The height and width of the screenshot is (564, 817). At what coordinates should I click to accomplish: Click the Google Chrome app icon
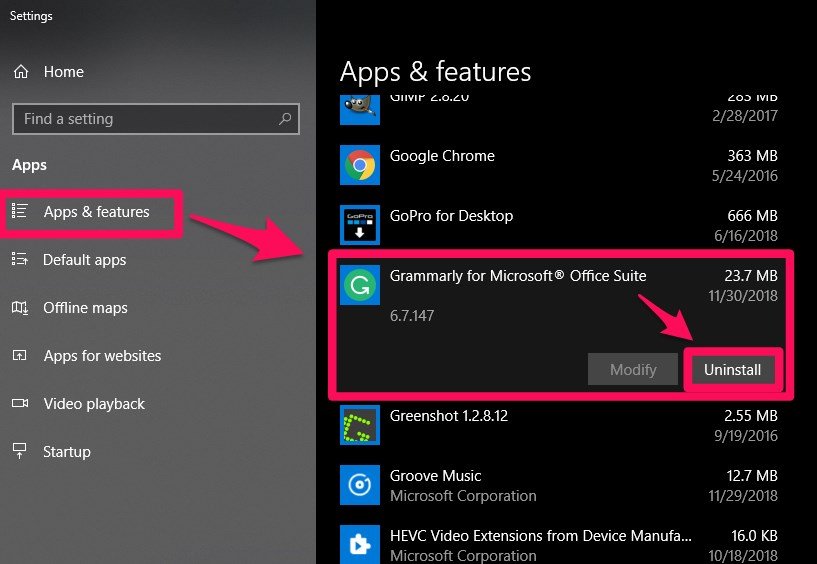pos(360,165)
